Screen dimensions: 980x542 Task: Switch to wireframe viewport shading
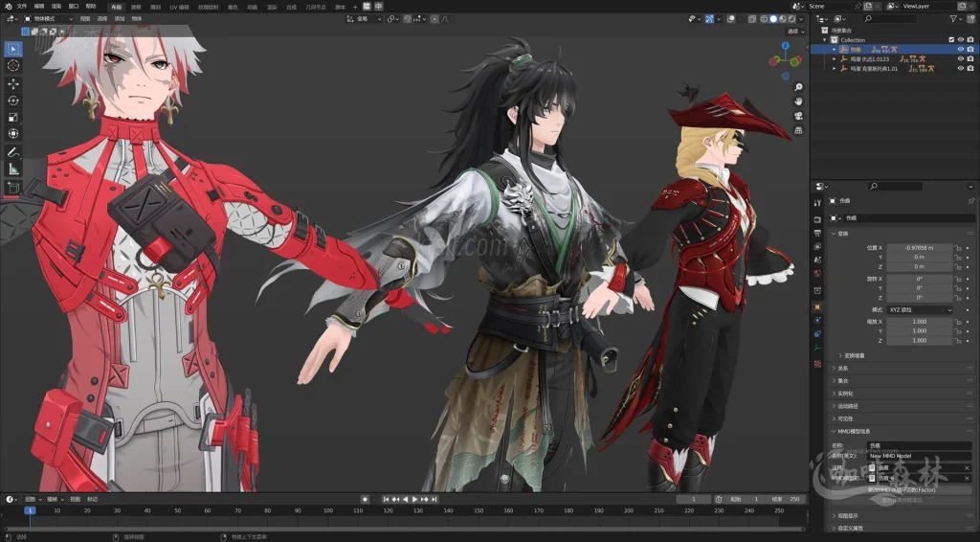click(764, 19)
